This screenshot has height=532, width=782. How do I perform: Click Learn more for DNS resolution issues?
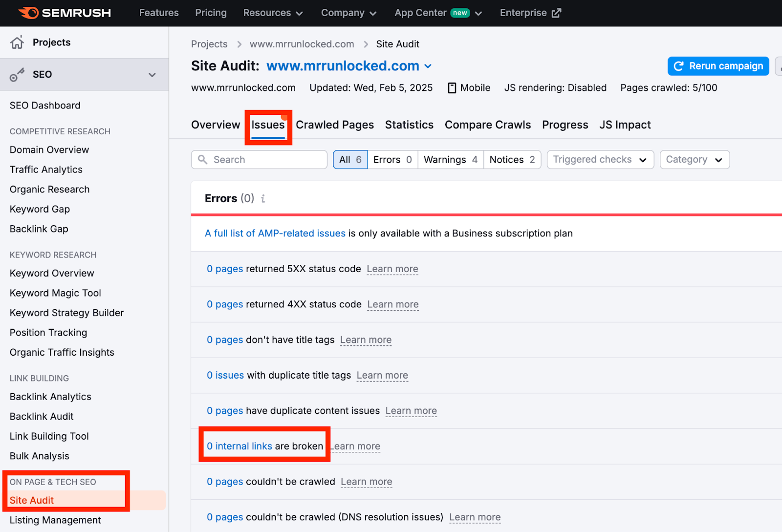coord(475,517)
